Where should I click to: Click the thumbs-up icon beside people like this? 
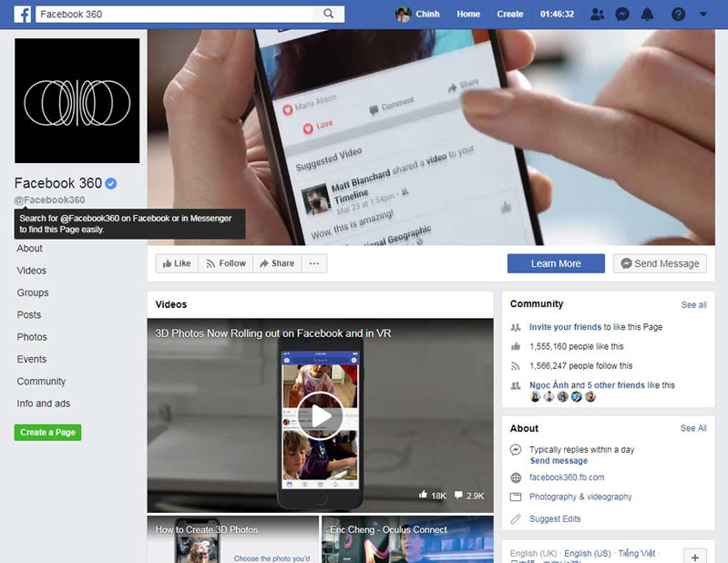(516, 347)
